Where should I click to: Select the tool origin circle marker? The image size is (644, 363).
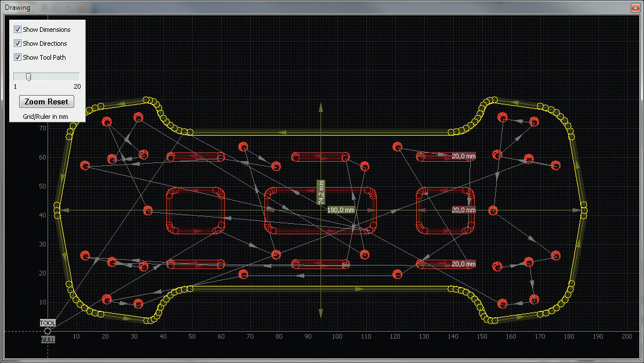[x=48, y=331]
